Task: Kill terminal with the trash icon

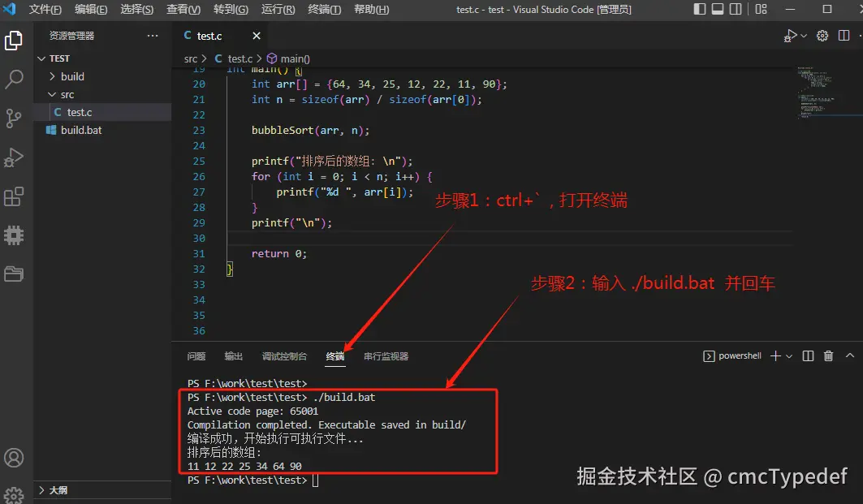Action: pyautogui.click(x=828, y=356)
